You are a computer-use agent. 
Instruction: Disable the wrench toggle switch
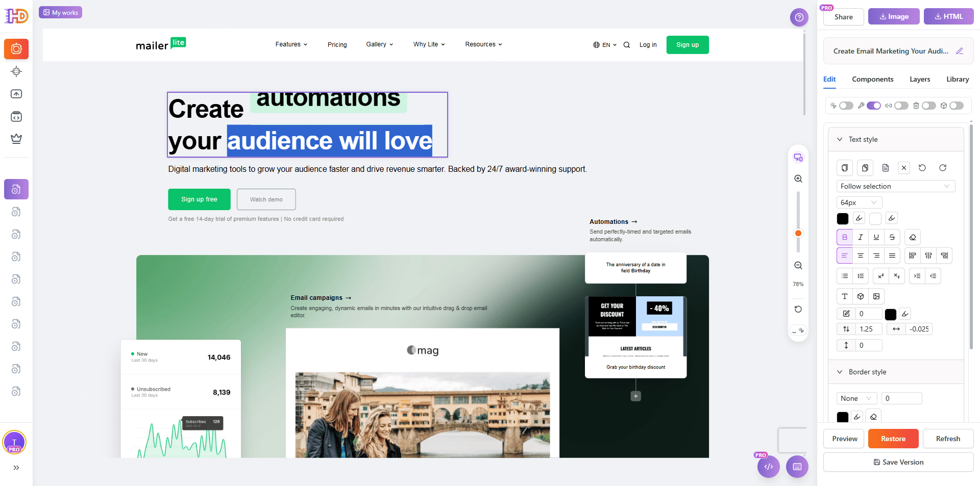[873, 106]
